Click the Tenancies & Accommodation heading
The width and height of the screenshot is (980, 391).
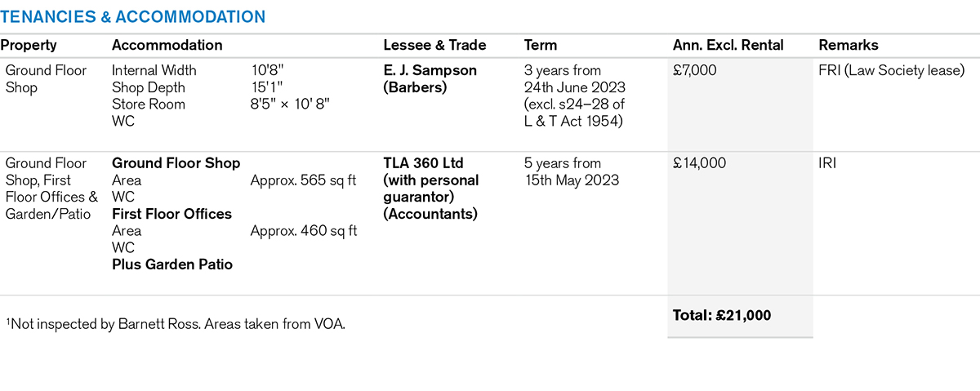(133, 16)
